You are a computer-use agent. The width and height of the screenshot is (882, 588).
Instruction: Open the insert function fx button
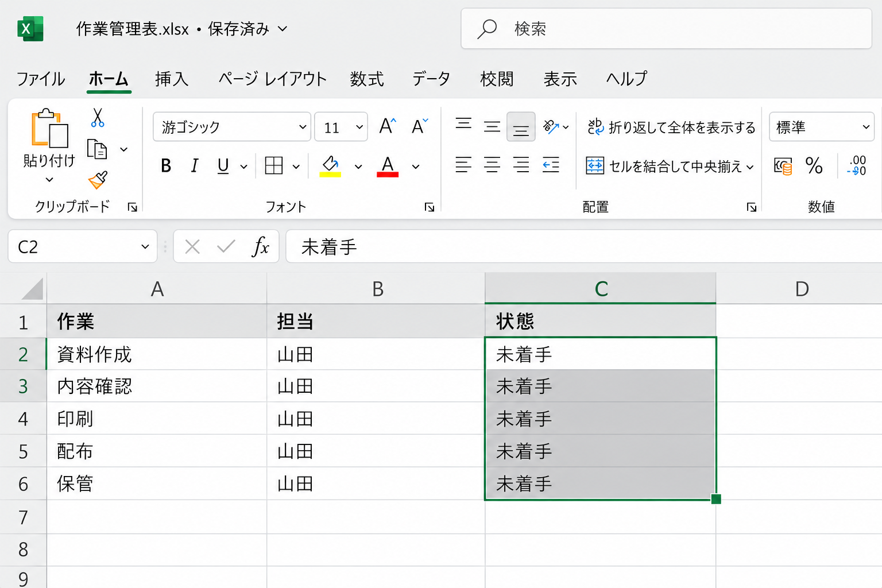coord(261,247)
